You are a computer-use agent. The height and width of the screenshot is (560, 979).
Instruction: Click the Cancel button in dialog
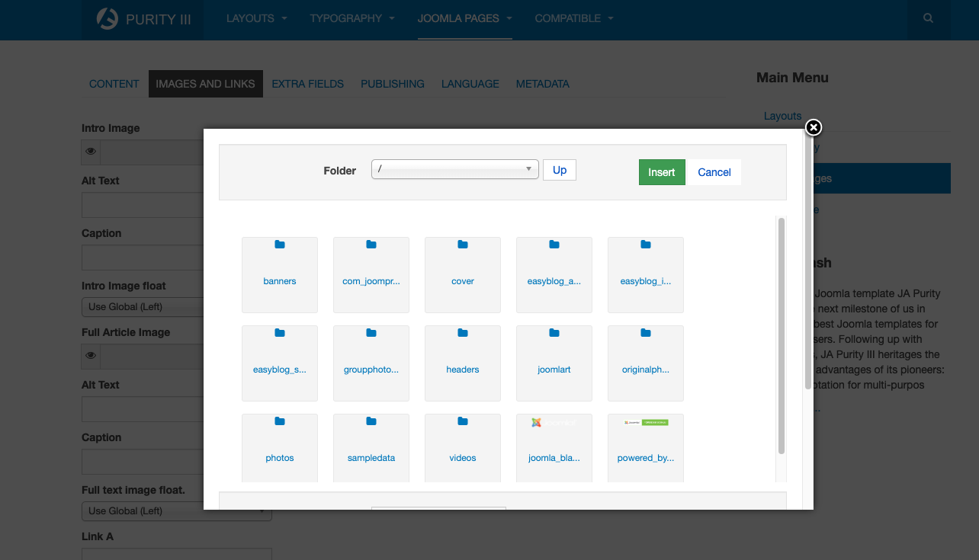pyautogui.click(x=714, y=172)
